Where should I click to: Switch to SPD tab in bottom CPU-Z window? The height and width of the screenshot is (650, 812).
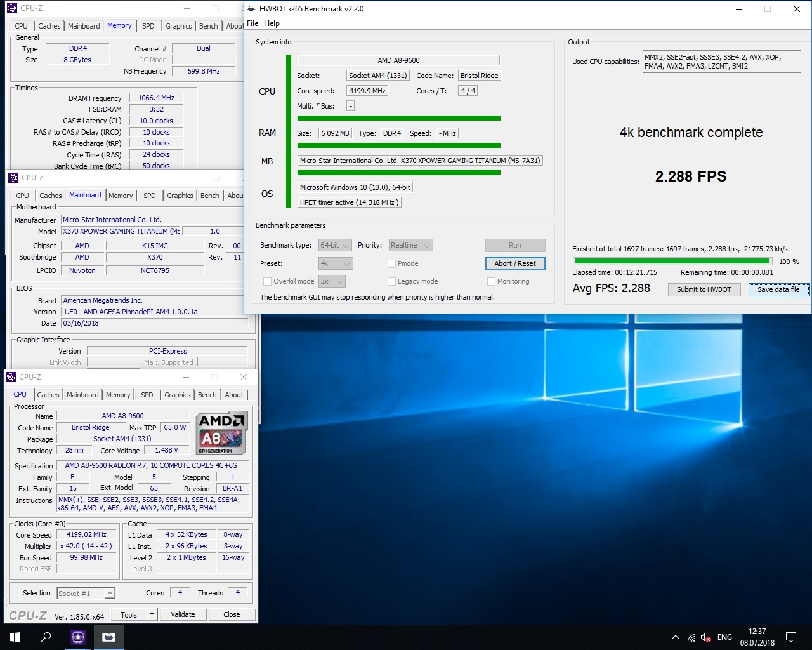pos(147,395)
